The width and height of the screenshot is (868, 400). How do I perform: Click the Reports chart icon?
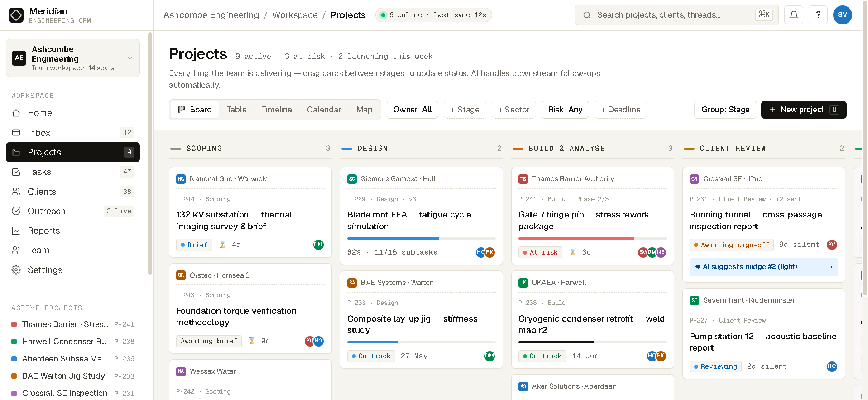pyautogui.click(x=16, y=231)
